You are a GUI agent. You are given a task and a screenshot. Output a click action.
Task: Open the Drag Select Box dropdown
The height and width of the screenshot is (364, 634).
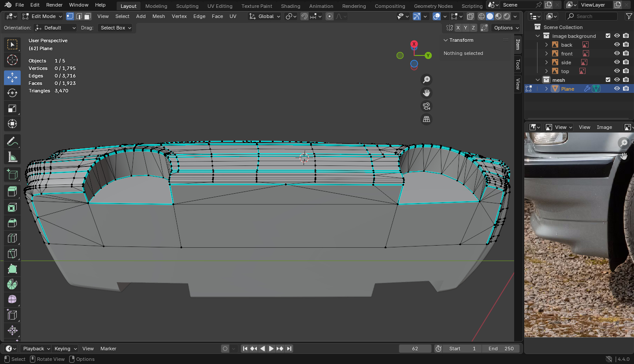[x=116, y=28]
